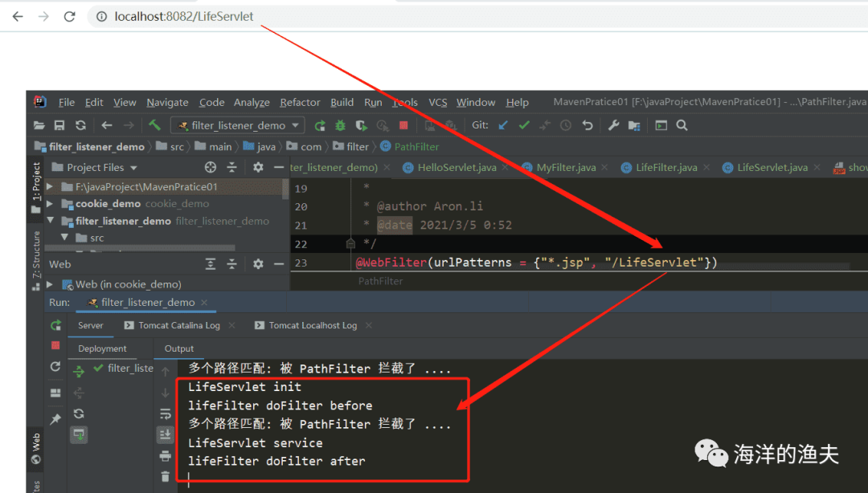
Task: Click the site info icon in address bar
Action: pyautogui.click(x=102, y=17)
